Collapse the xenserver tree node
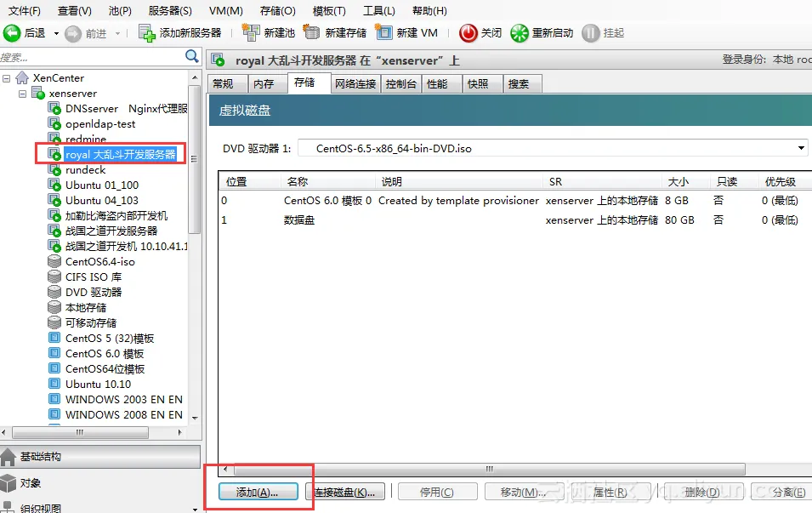Viewport: 812px width, 513px height. point(22,94)
